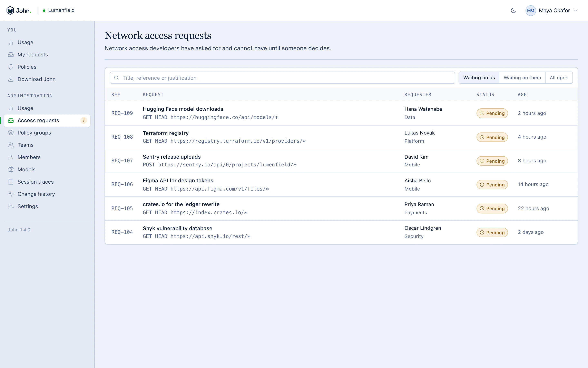Open REQ-109 reference

(122, 113)
